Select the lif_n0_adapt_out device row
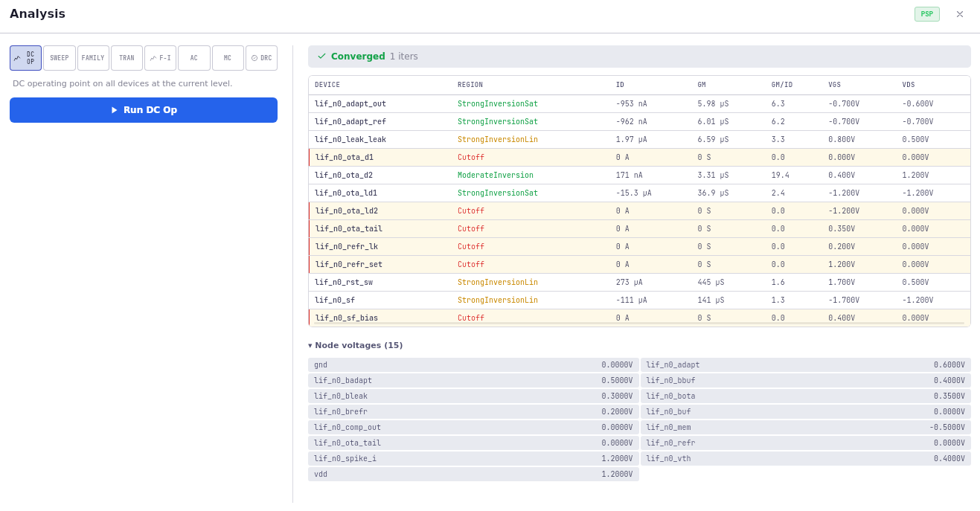 (639, 104)
